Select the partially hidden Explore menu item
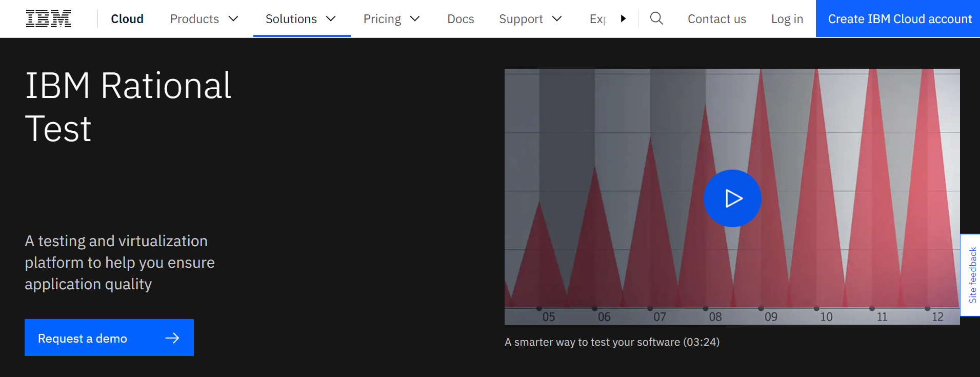The width and height of the screenshot is (980, 377). point(598,19)
